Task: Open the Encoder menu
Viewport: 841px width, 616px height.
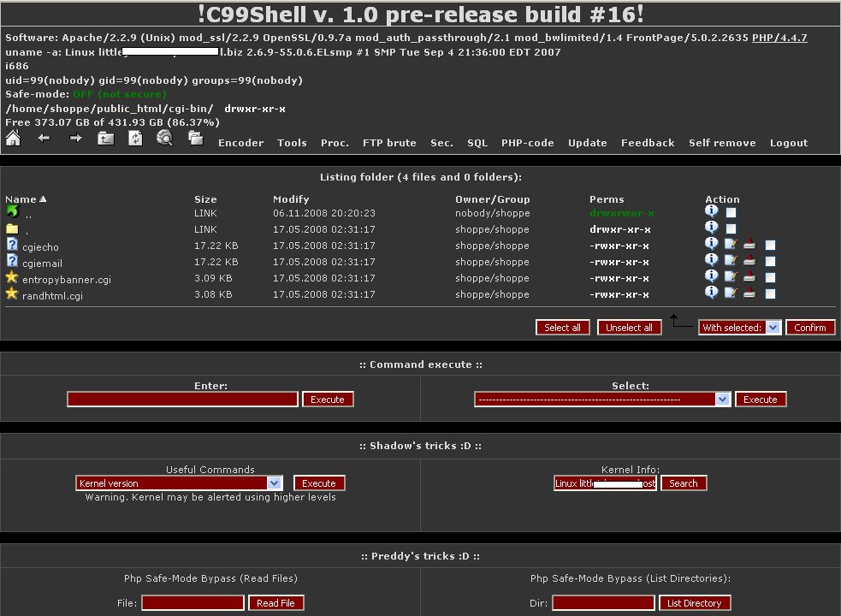Action: (240, 143)
